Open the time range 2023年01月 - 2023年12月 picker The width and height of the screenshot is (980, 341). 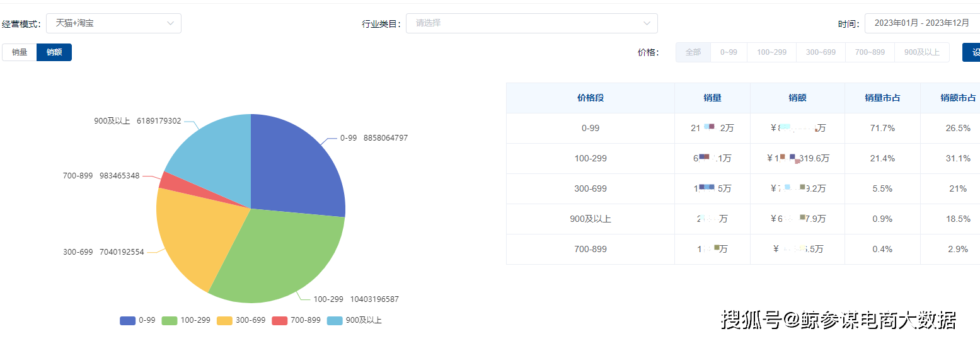[x=922, y=23]
